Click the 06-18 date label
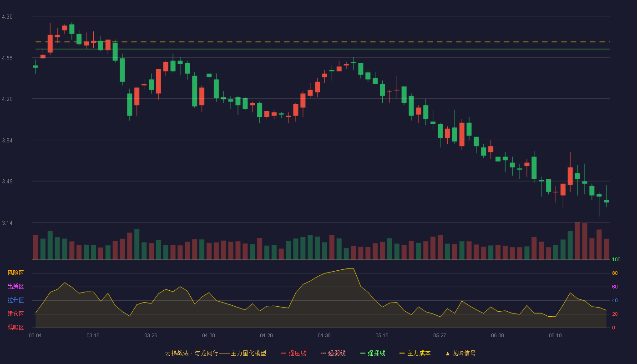The height and width of the screenshot is (364, 637). coord(555,335)
